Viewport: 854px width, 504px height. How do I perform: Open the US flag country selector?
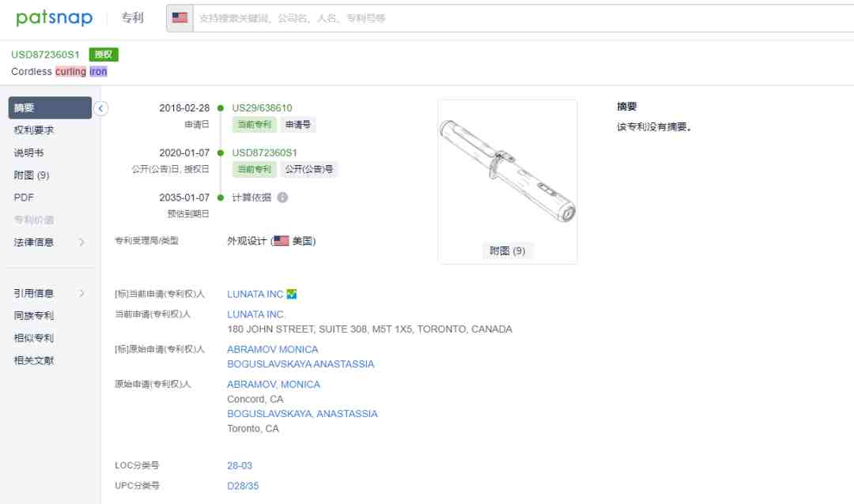point(179,18)
